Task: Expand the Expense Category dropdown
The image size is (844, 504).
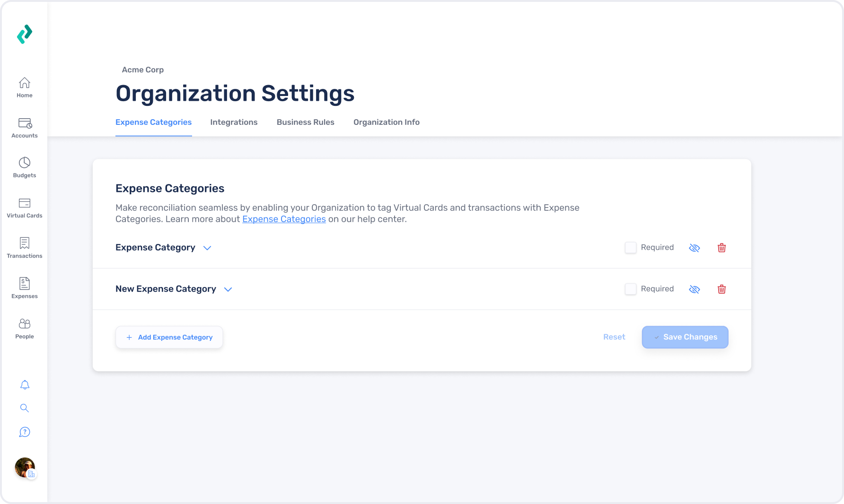Action: pos(207,248)
